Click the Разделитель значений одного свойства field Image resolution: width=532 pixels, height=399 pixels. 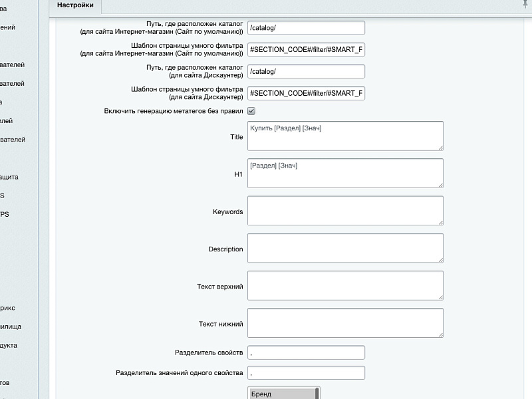tap(306, 373)
